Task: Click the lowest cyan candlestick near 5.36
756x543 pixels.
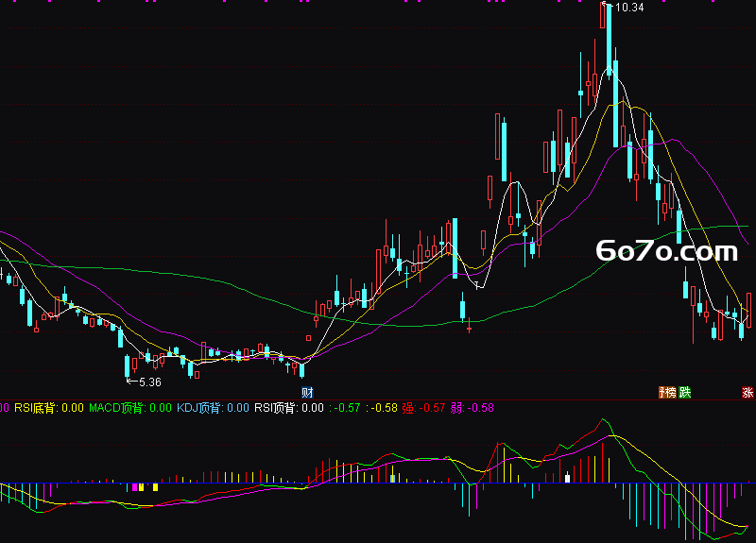Action: pos(128,366)
